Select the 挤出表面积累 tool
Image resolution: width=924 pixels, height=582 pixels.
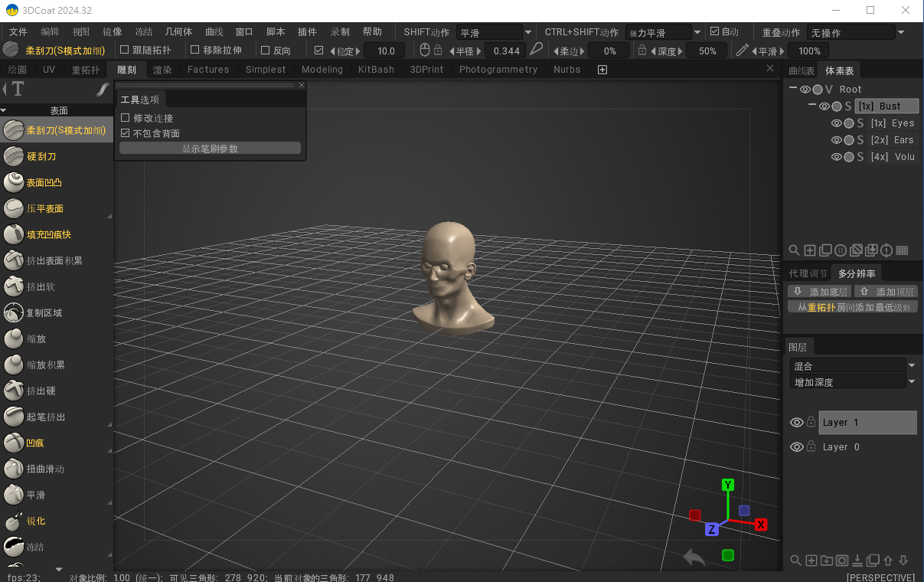[x=57, y=260]
